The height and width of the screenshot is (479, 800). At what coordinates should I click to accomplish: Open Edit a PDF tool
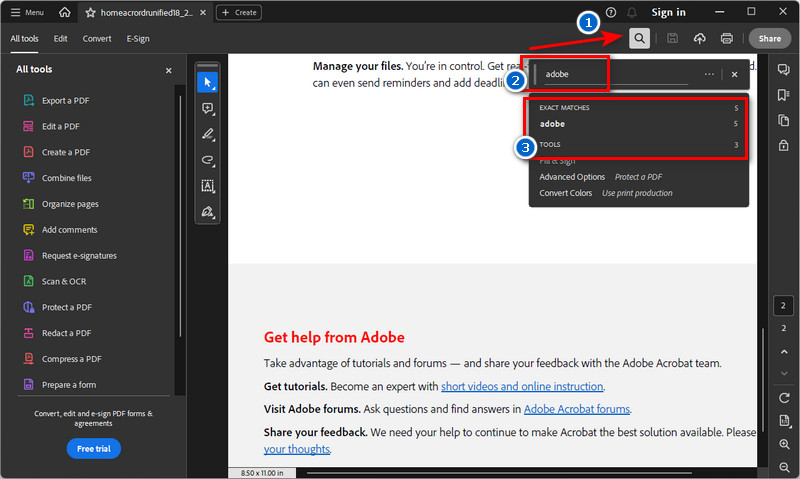[51, 127]
